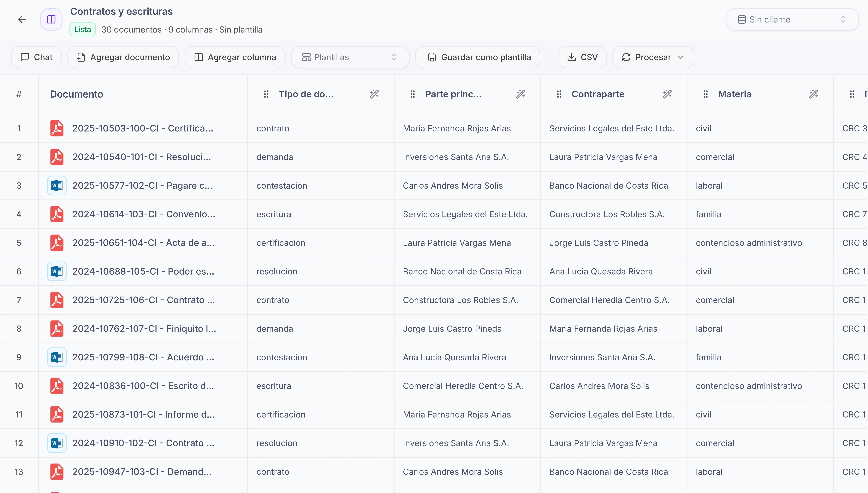Export the table with the CSV button

(x=582, y=57)
